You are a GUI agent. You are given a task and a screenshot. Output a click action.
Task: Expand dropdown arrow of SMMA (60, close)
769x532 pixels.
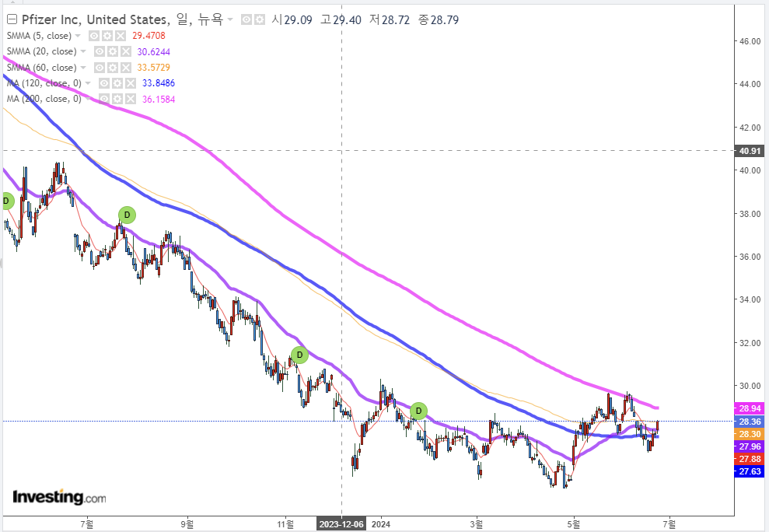coord(83,68)
